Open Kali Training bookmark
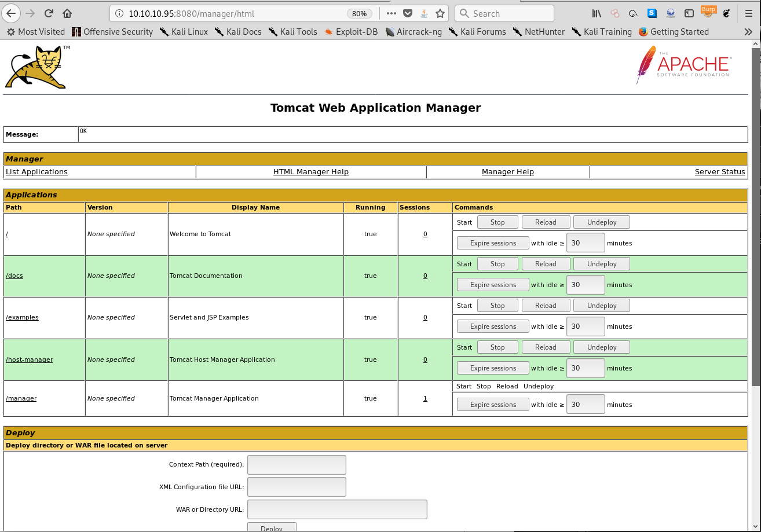The height and width of the screenshot is (532, 761). (x=602, y=32)
